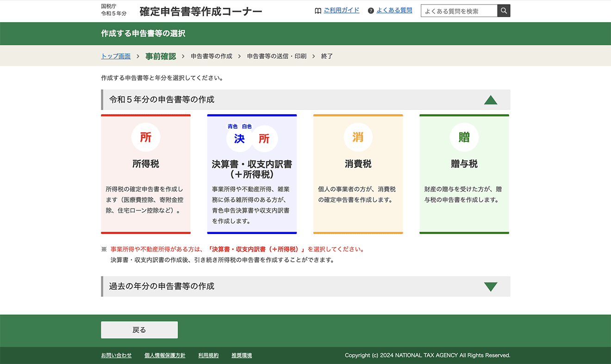
Task: Click the 消費税 card description text
Action: coord(357,195)
